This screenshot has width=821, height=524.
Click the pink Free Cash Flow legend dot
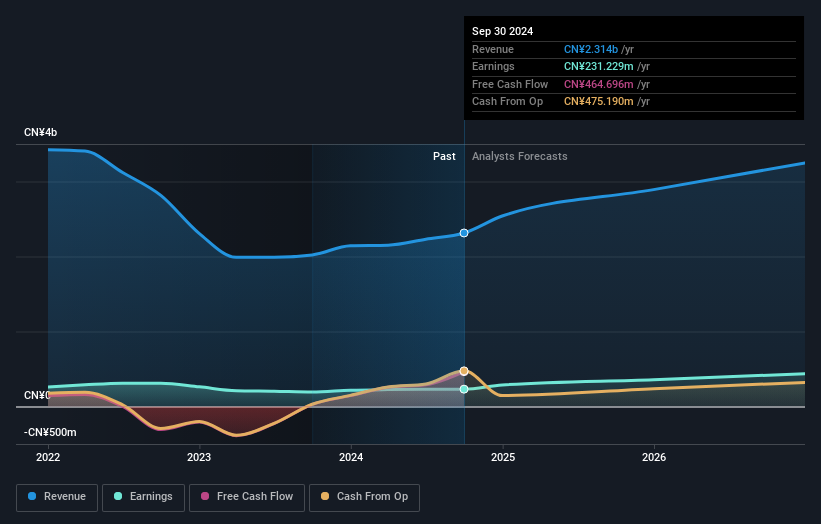(x=205, y=496)
